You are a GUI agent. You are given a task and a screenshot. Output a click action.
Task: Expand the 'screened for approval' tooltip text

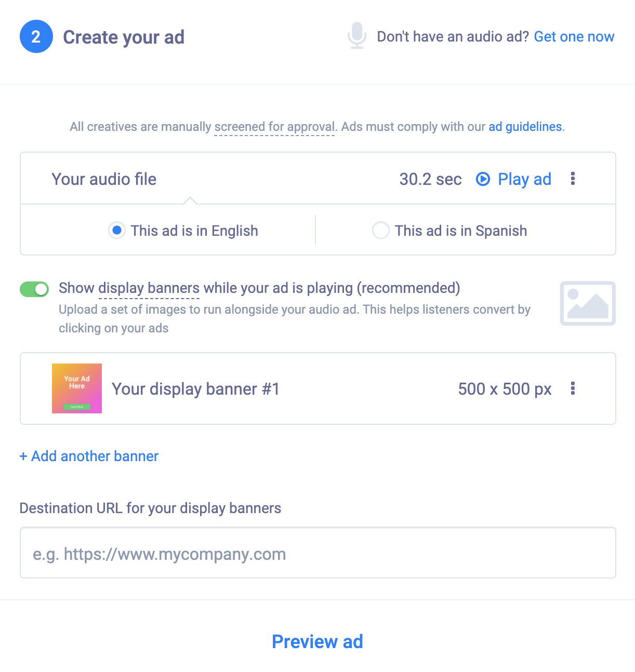[274, 126]
